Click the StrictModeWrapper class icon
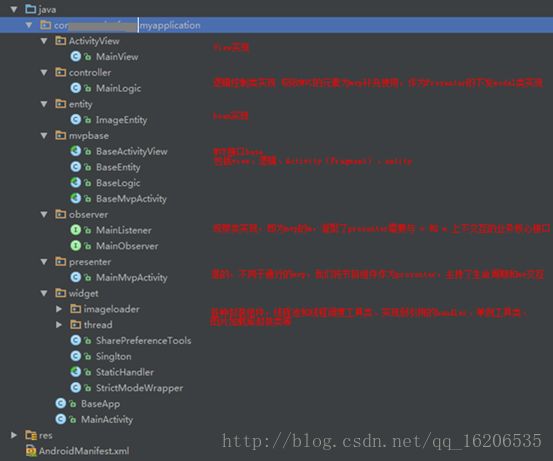553x461 pixels. [75, 388]
